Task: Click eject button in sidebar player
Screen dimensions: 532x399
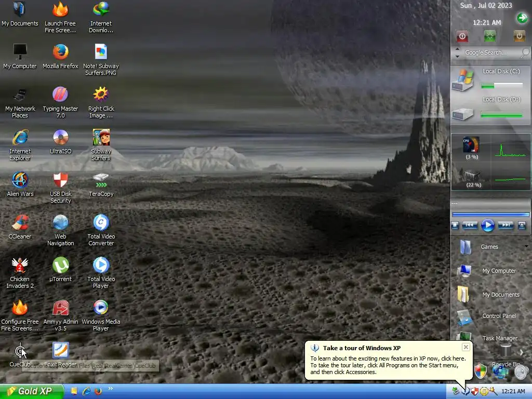Action: (x=522, y=225)
